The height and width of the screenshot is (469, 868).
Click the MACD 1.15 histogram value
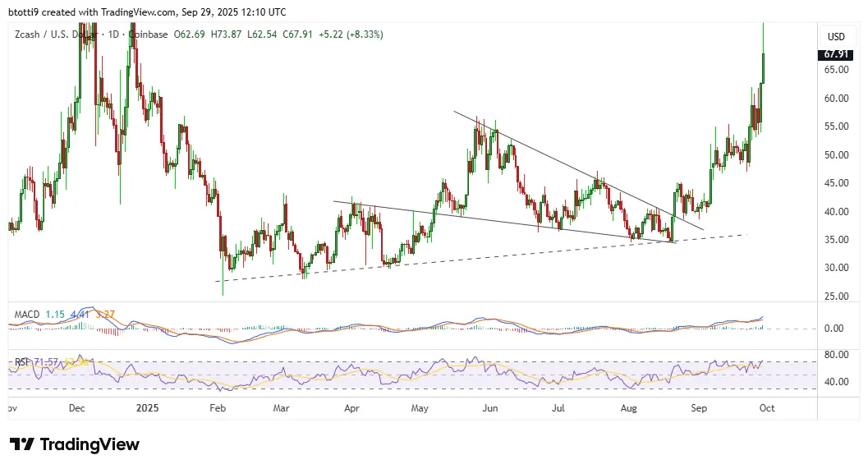tap(55, 314)
